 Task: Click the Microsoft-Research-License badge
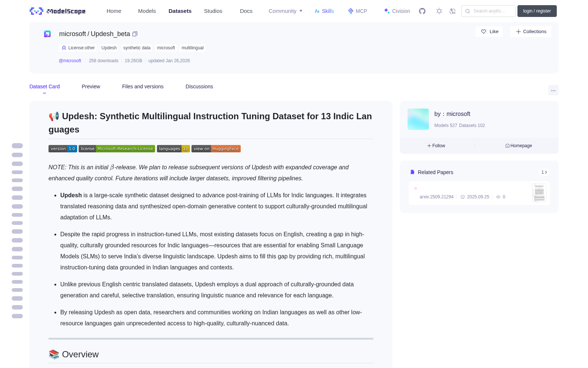(x=117, y=149)
